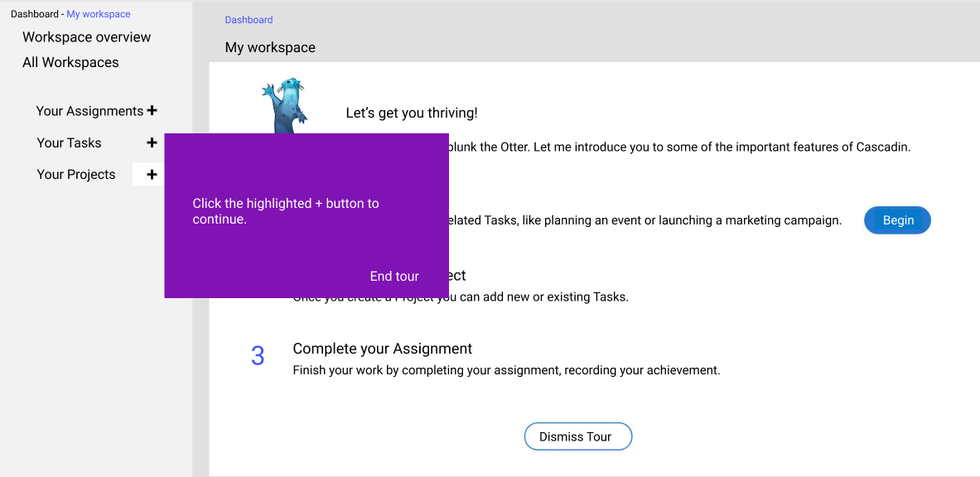Click the otter mascot image

click(x=285, y=105)
